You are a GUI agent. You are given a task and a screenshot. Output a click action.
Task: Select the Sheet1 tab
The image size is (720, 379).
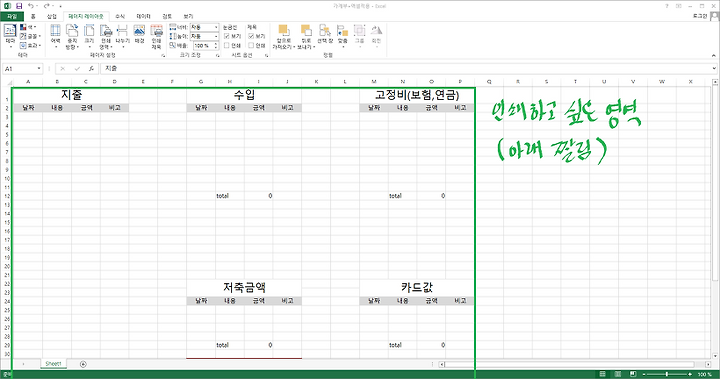pyautogui.click(x=53, y=364)
